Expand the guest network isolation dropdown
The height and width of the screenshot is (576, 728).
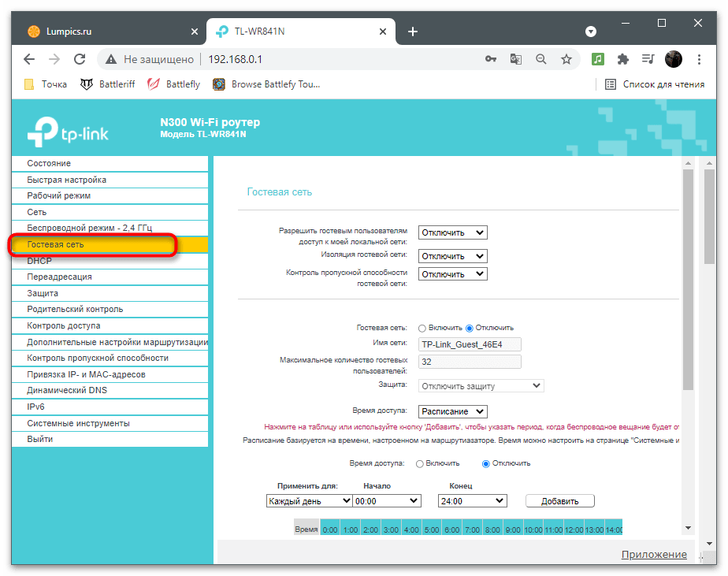point(452,256)
